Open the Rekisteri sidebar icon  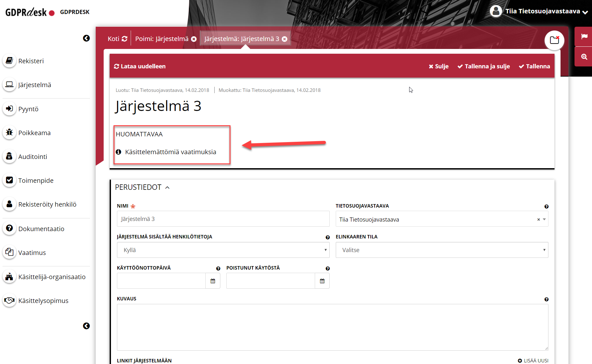(10, 61)
